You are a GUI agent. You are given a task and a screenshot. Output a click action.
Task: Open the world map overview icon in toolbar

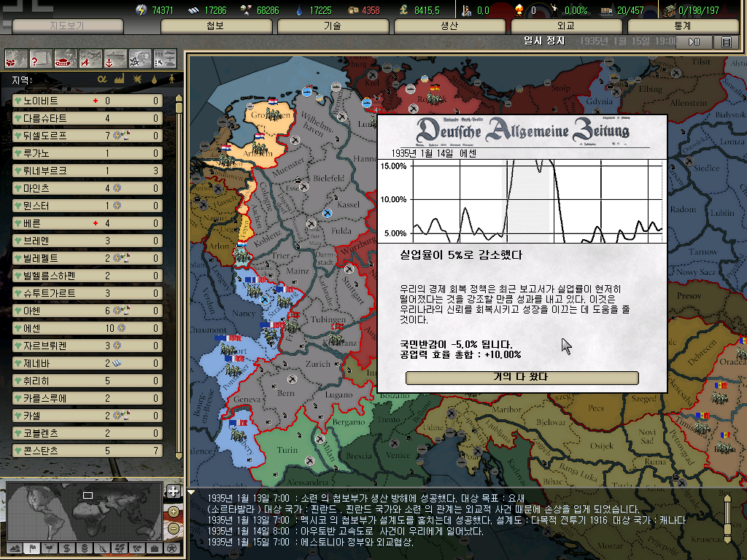16,59
